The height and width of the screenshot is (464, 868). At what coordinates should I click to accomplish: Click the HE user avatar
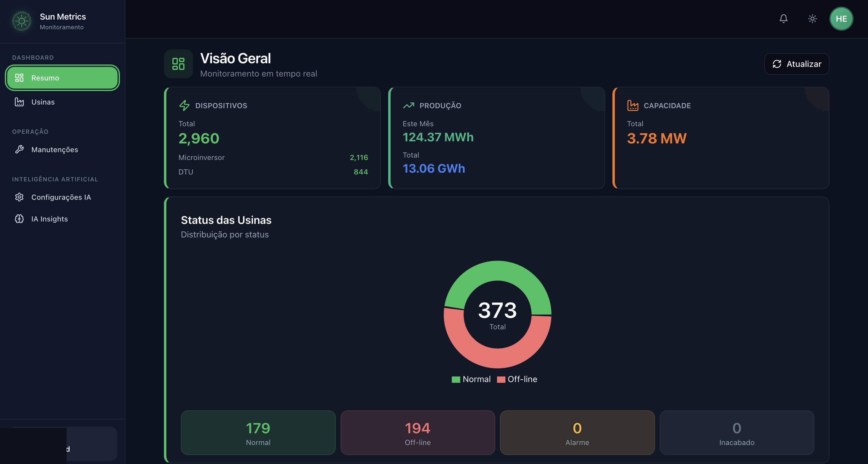pos(841,19)
